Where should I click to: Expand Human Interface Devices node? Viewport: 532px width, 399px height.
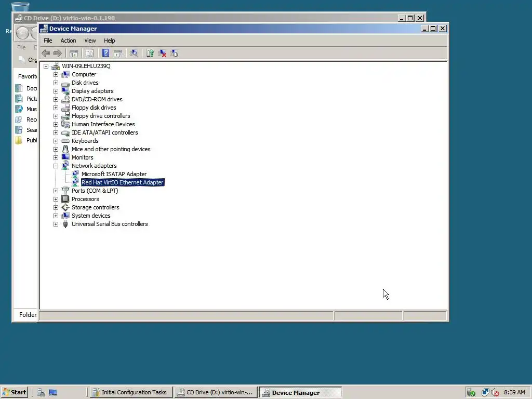coord(56,124)
